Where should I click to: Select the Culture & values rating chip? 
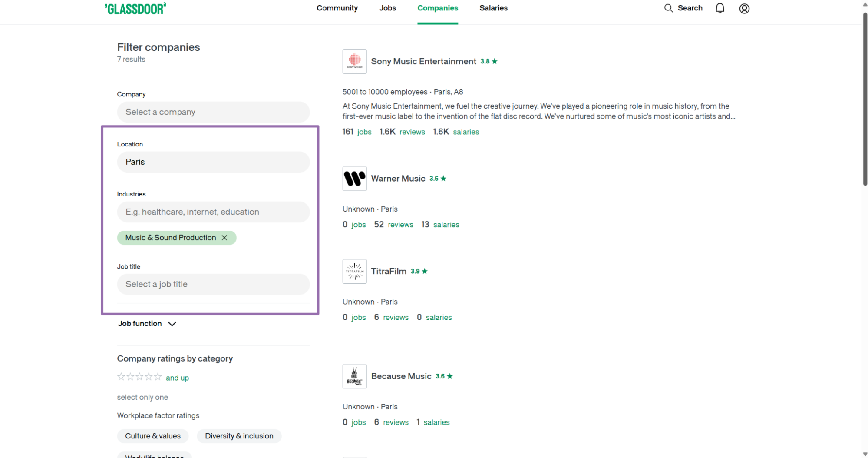(x=153, y=436)
